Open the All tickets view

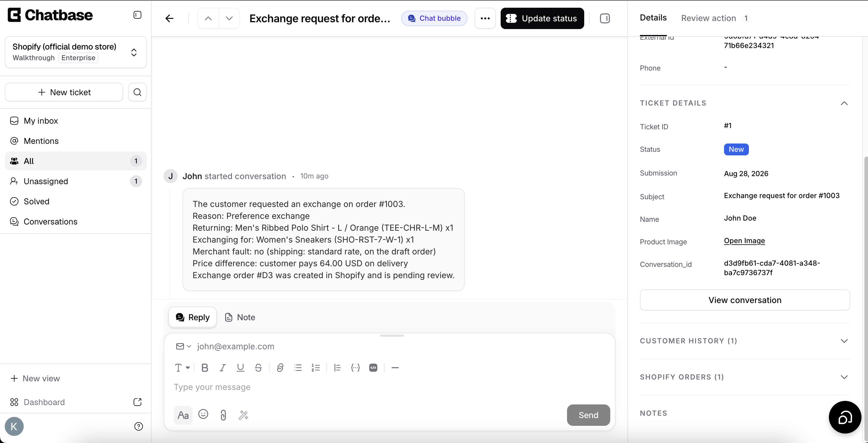76,161
